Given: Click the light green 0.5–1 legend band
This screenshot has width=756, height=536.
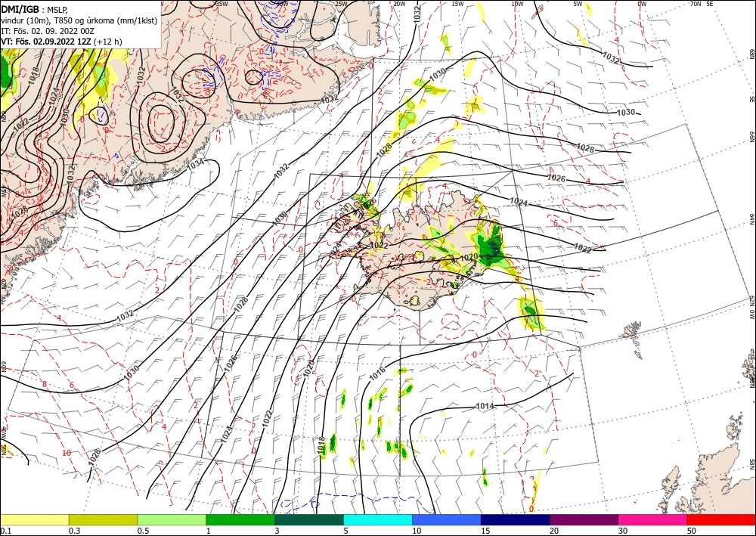Looking at the screenshot, I should pyautogui.click(x=172, y=519).
